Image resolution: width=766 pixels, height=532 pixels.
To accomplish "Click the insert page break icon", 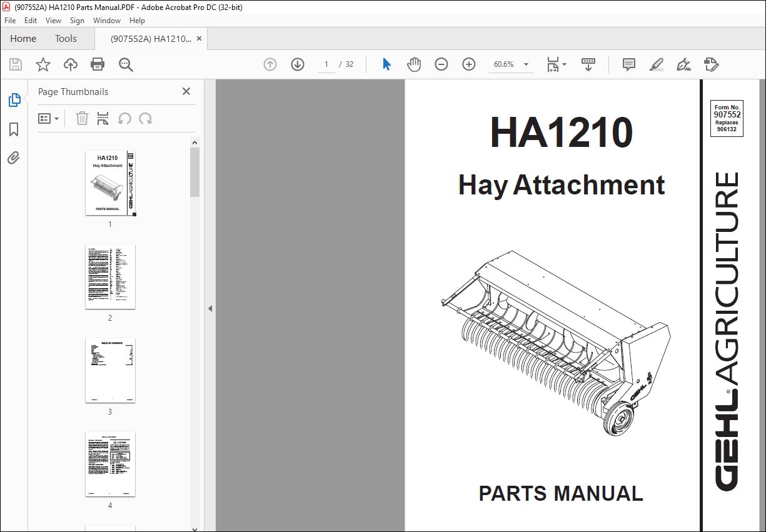I will tap(103, 118).
